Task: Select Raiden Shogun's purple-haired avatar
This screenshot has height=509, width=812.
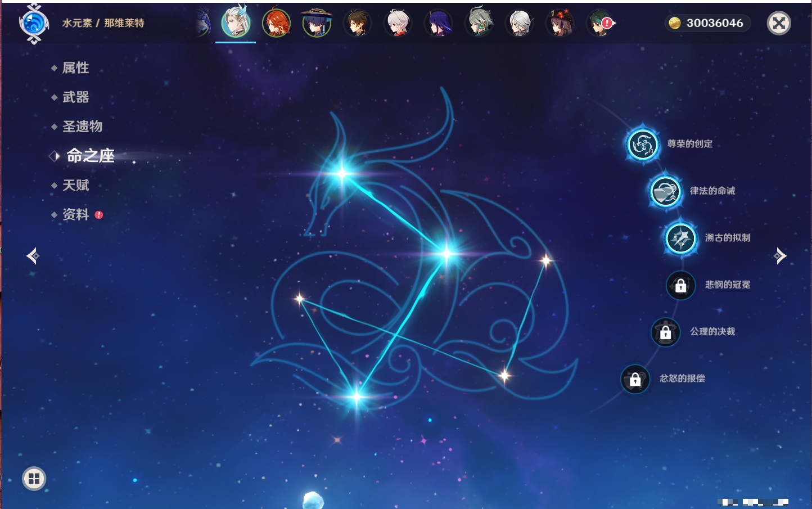Action: pyautogui.click(x=438, y=24)
